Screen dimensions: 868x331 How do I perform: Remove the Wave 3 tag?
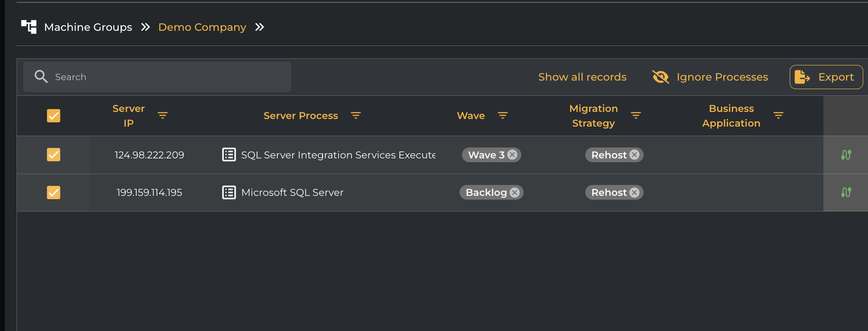[512, 155]
